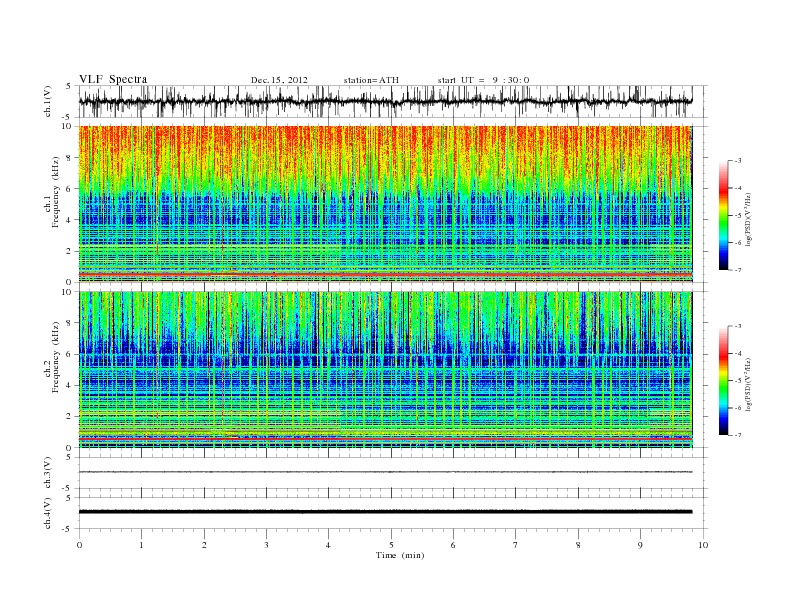Click tick label '2' on Time axis

204,545
